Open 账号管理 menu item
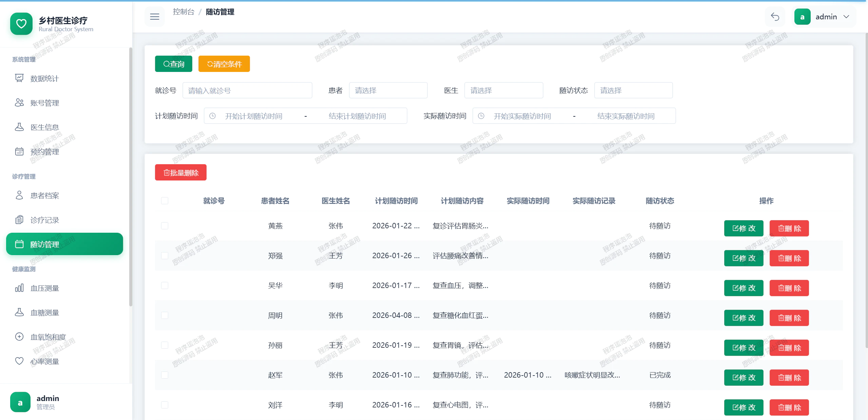This screenshot has height=420, width=868. [x=64, y=103]
